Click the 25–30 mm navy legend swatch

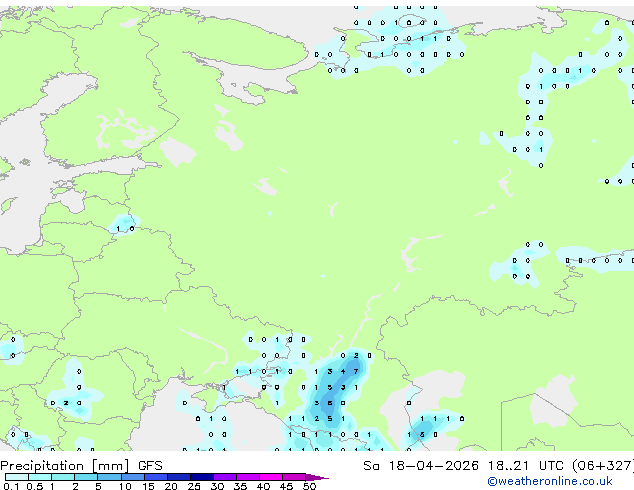click(x=202, y=477)
